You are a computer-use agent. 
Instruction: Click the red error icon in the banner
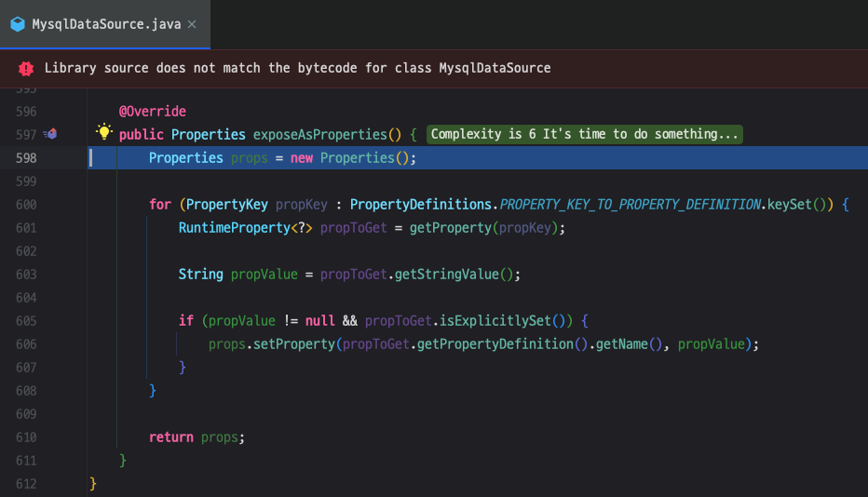coord(26,69)
